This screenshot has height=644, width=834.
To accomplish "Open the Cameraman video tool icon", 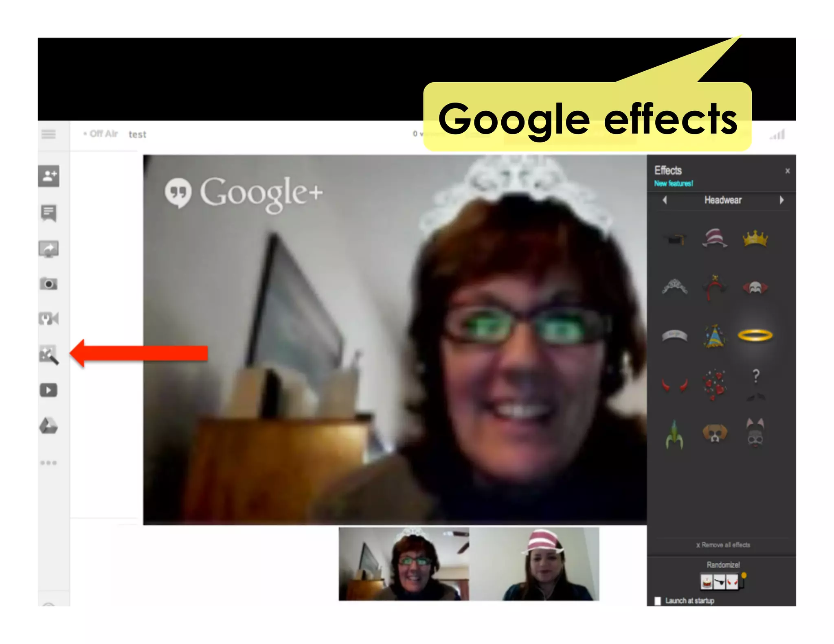I will pyautogui.click(x=49, y=318).
